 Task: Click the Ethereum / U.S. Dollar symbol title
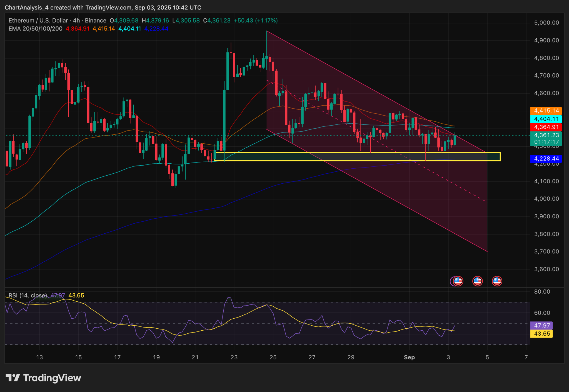pos(38,21)
